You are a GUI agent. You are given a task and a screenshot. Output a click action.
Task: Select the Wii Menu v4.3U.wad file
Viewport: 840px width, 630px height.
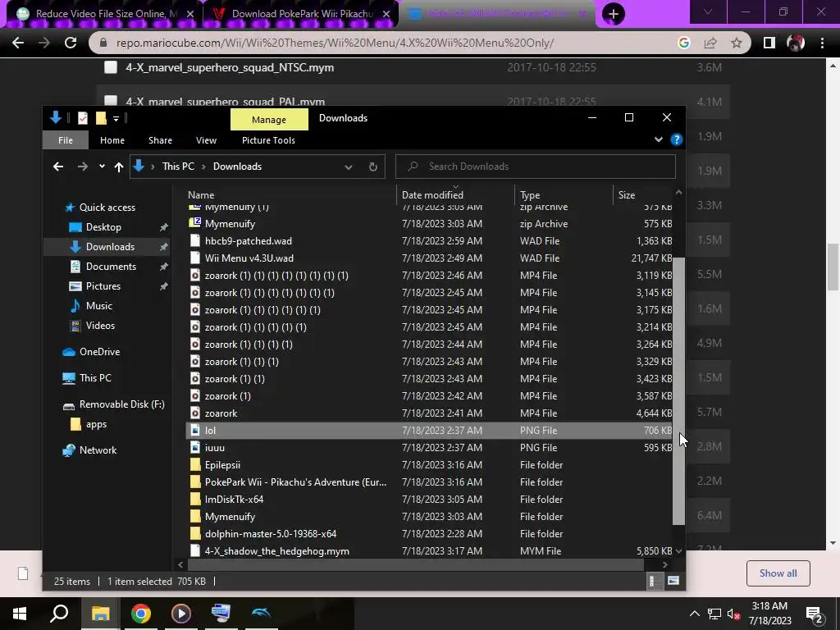click(249, 258)
